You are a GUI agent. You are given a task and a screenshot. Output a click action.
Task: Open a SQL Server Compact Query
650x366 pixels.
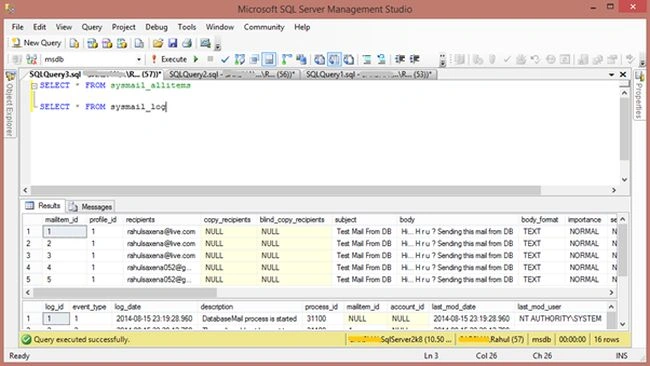coord(139,43)
